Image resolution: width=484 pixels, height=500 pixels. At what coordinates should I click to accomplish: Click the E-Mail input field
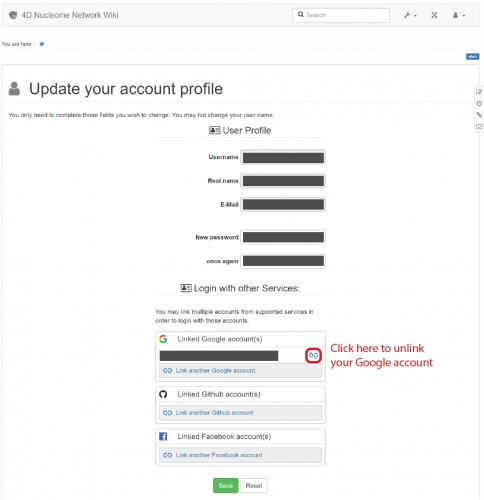click(x=283, y=205)
